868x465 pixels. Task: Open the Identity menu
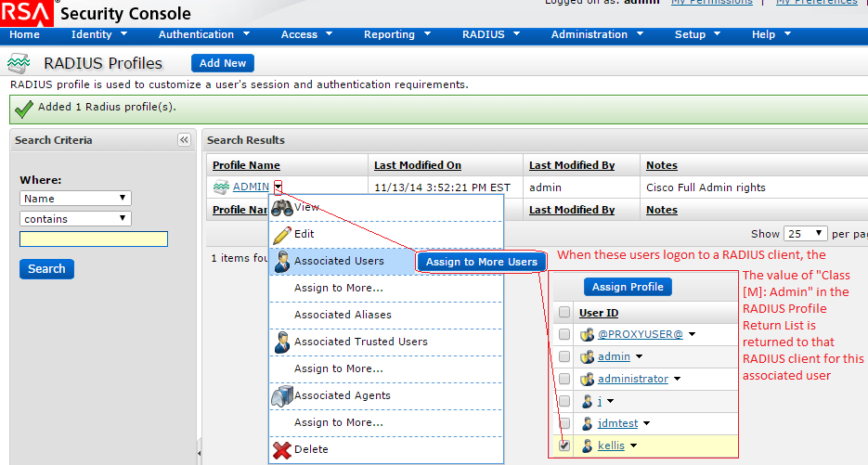pyautogui.click(x=99, y=34)
